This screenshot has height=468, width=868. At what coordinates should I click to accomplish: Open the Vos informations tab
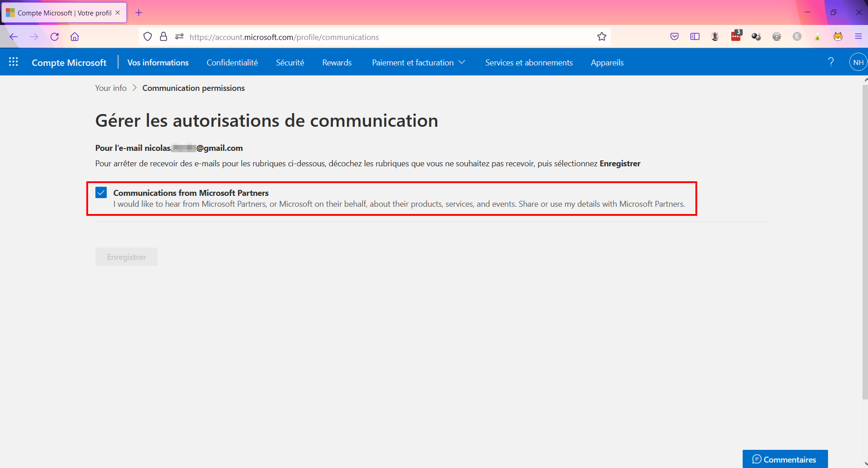coord(158,63)
